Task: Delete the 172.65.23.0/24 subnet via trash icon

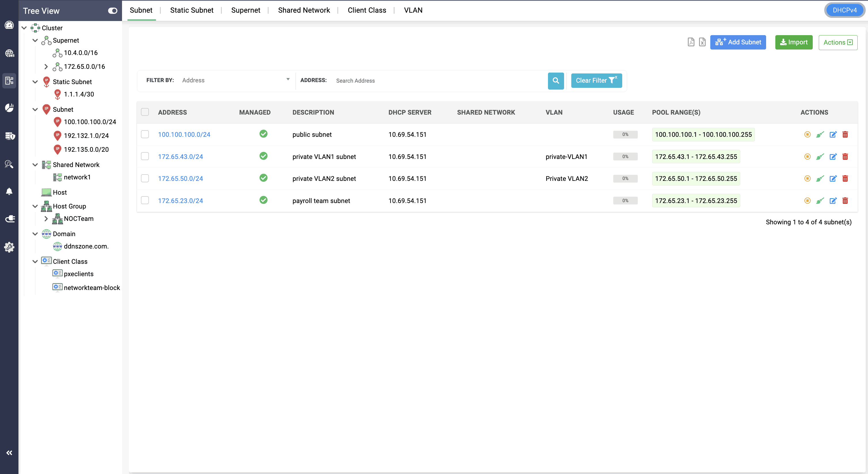Action: tap(845, 201)
